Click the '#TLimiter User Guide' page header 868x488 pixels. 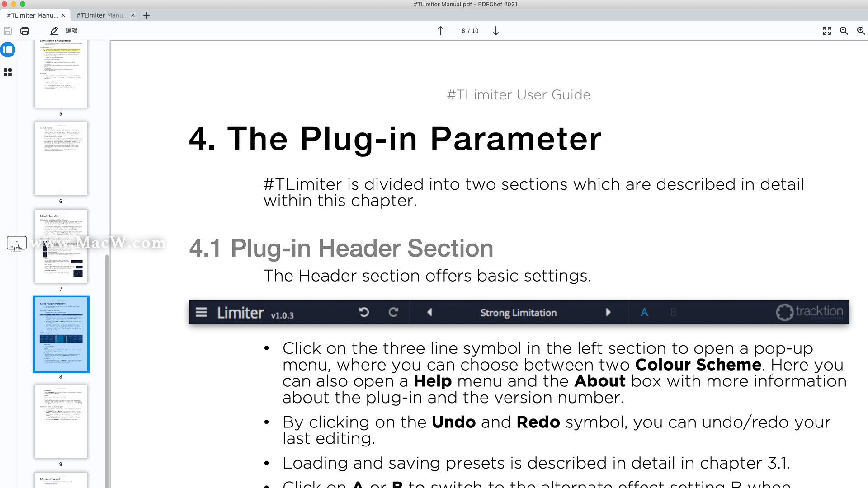[x=519, y=95]
